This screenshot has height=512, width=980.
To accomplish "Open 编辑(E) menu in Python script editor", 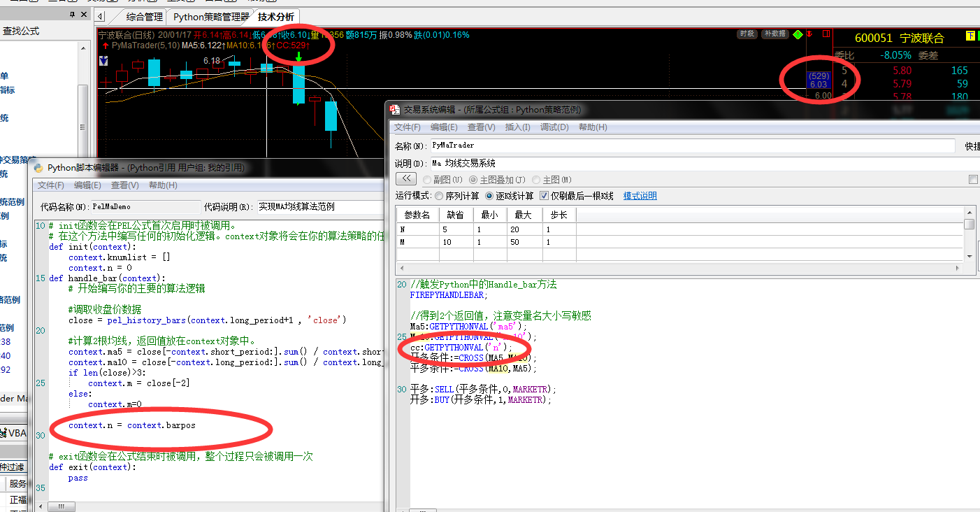I will click(88, 185).
